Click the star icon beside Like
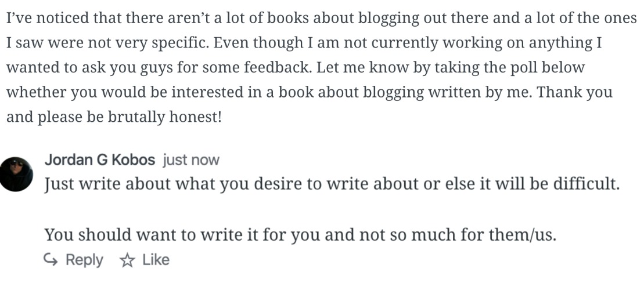Viewport: 644px width, 290px height. 127,260
